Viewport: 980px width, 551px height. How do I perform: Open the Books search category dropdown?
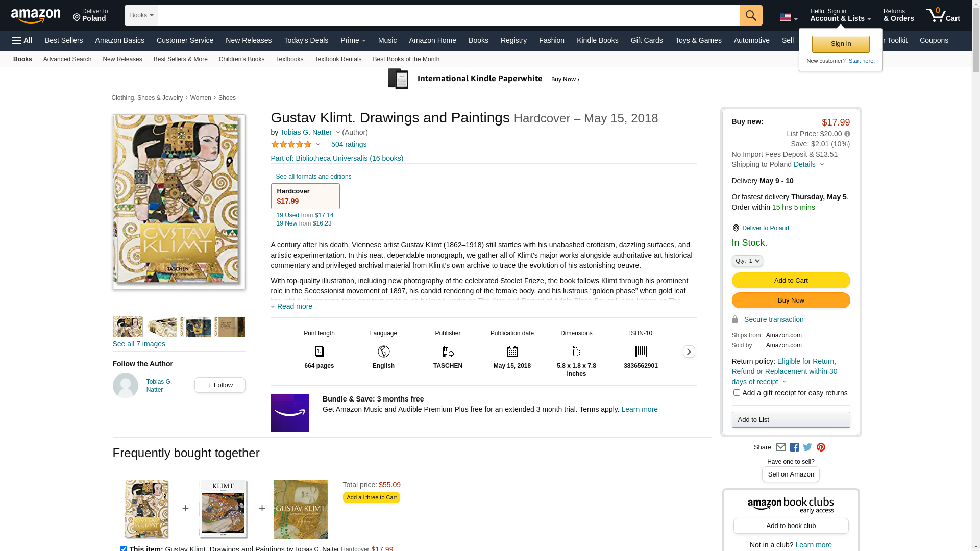[141, 15]
